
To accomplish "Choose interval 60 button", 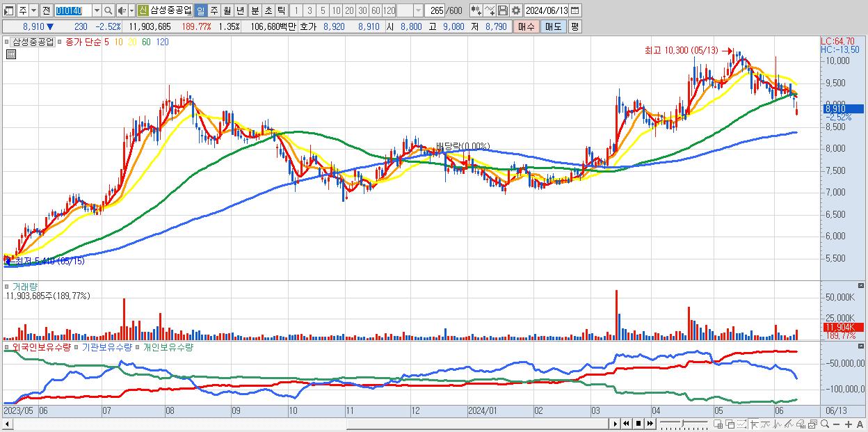I will 376,11.
